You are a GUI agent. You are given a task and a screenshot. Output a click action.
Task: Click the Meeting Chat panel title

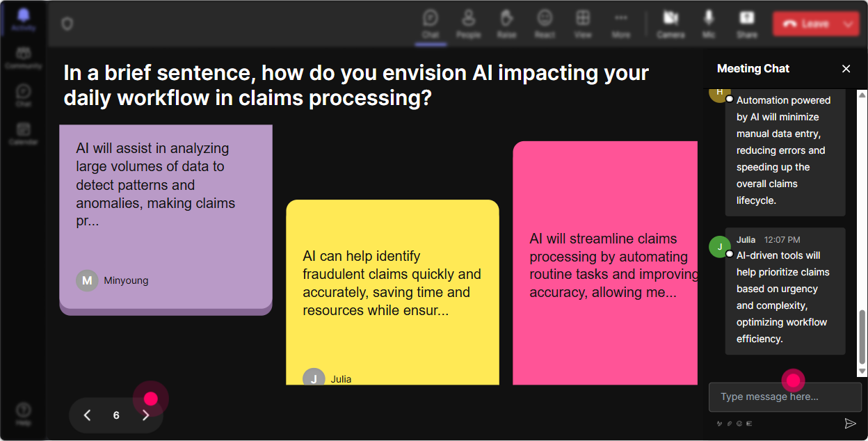[753, 69]
